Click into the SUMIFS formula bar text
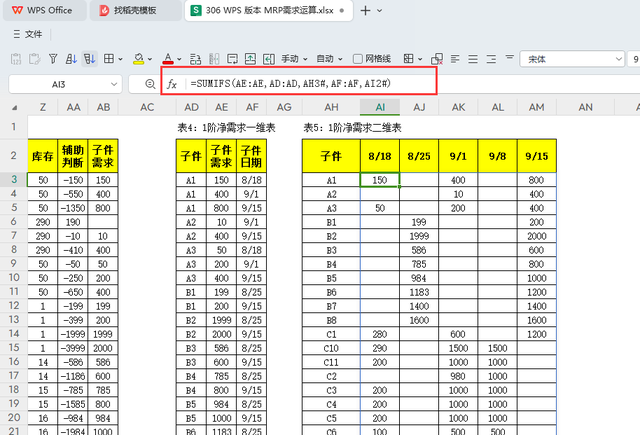This screenshot has height=435, width=640. tap(291, 84)
